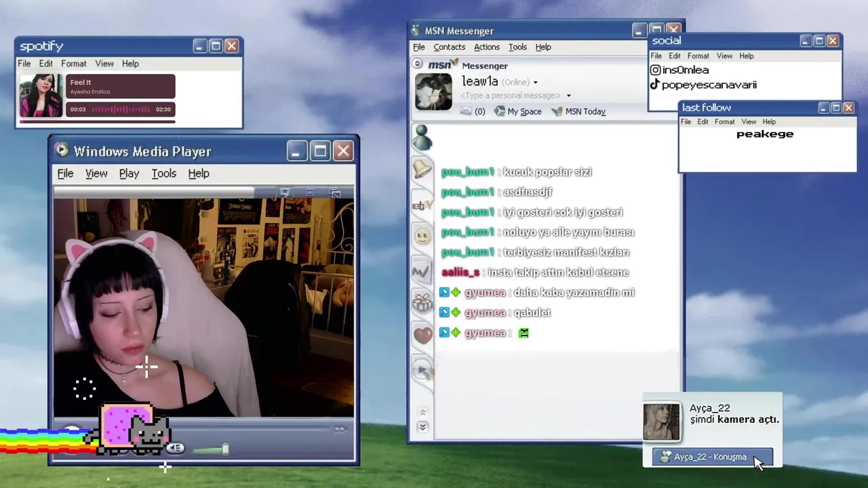This screenshot has width=868, height=488.
Task: Open the File menu in spotify window
Action: point(24,64)
